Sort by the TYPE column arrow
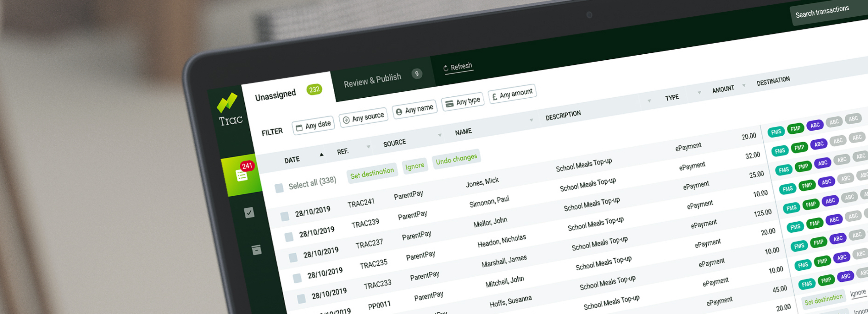 (699, 92)
